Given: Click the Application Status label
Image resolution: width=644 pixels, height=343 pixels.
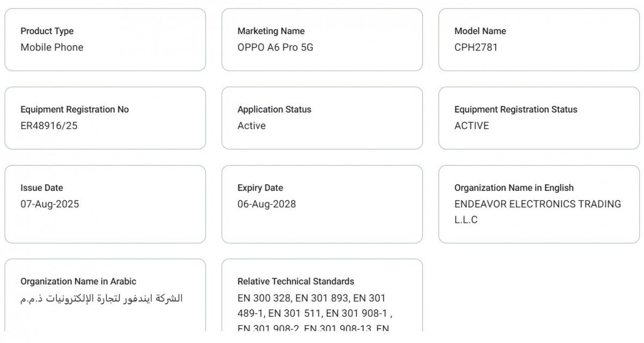Looking at the screenshot, I should pyautogui.click(x=274, y=109).
